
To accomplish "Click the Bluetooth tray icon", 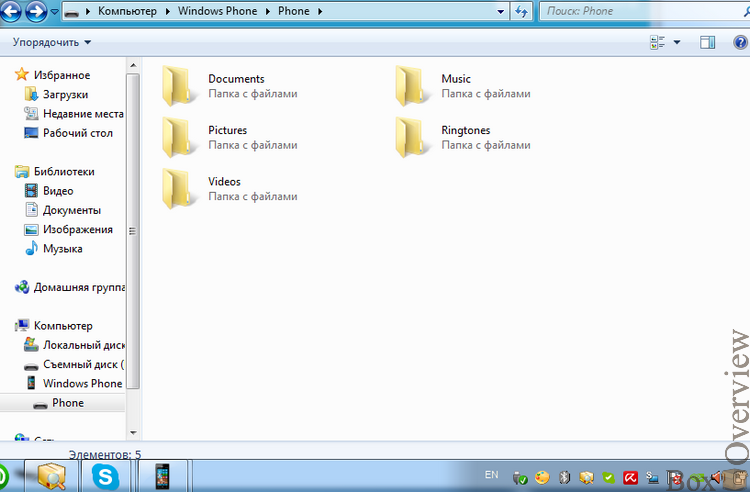I will (565, 477).
